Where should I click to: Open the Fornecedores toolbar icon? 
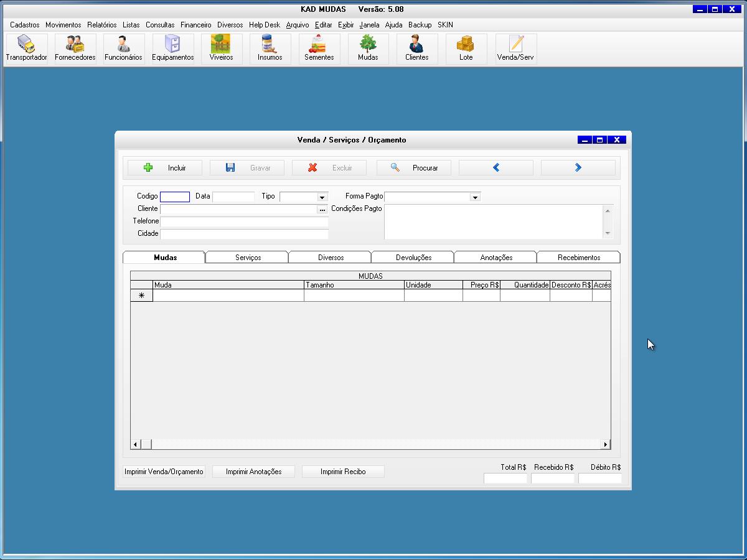coord(75,49)
